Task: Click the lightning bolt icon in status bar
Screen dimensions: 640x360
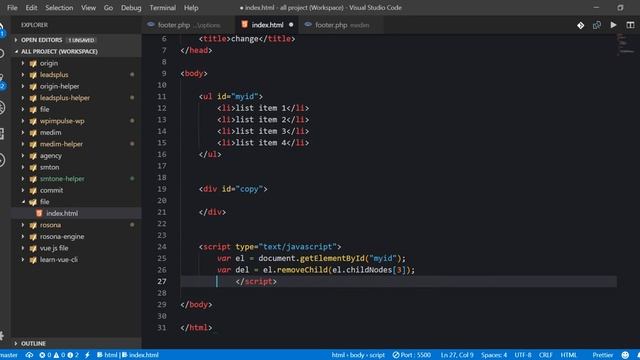Action: pos(87,355)
